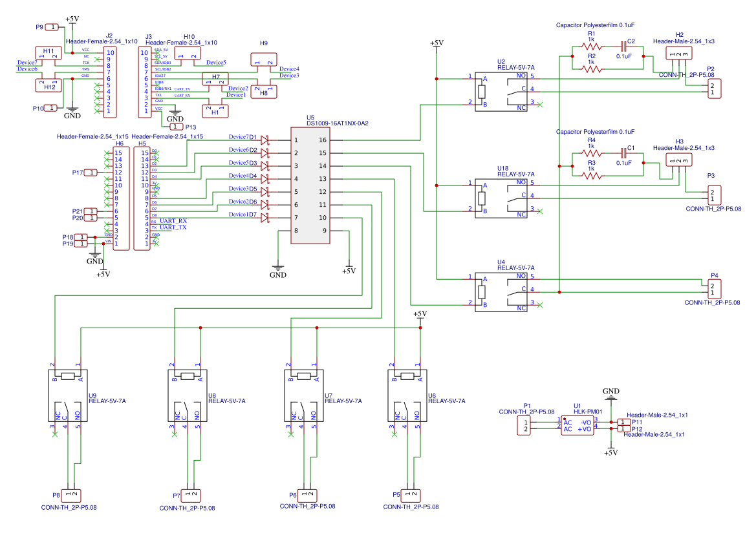Click UART_TX net label beside H5 header
Viewport: 756px width, 535px height.
tap(173, 227)
